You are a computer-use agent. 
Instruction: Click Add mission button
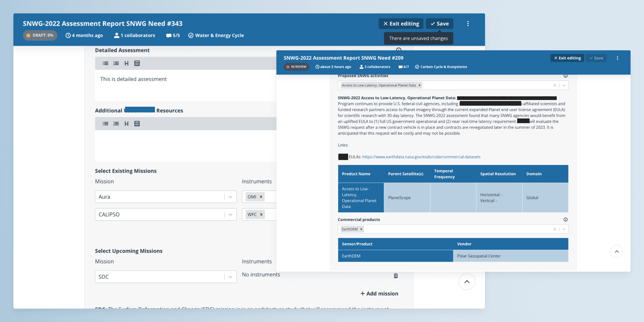[x=379, y=293]
